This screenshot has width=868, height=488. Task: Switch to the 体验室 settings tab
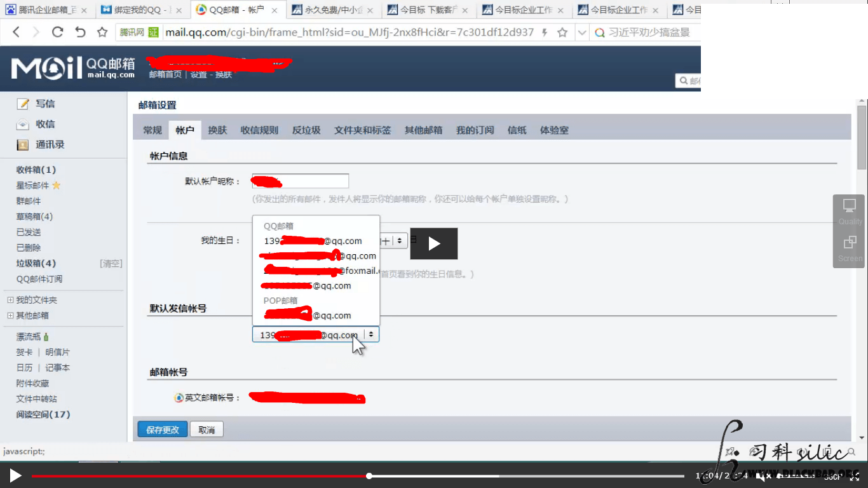pyautogui.click(x=554, y=130)
